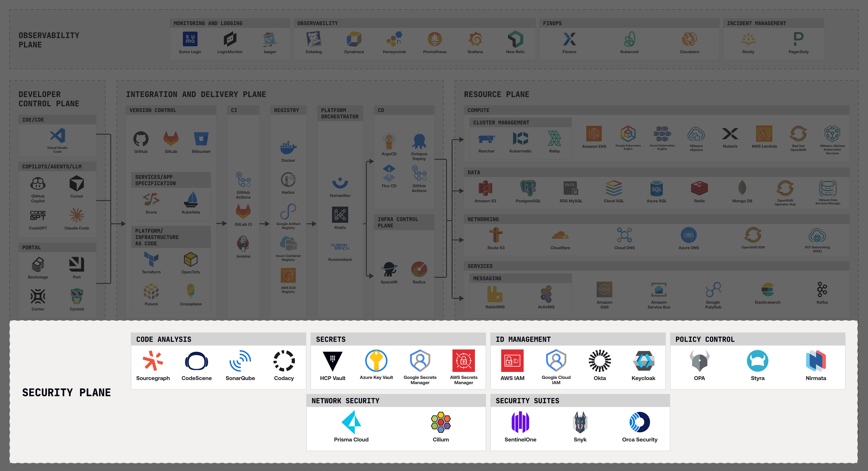Screen dimensions: 868x471
Task: Click the Network Security header
Action: click(x=345, y=401)
